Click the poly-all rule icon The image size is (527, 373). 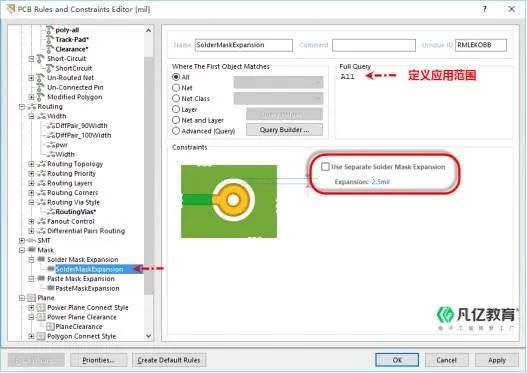click(50, 30)
